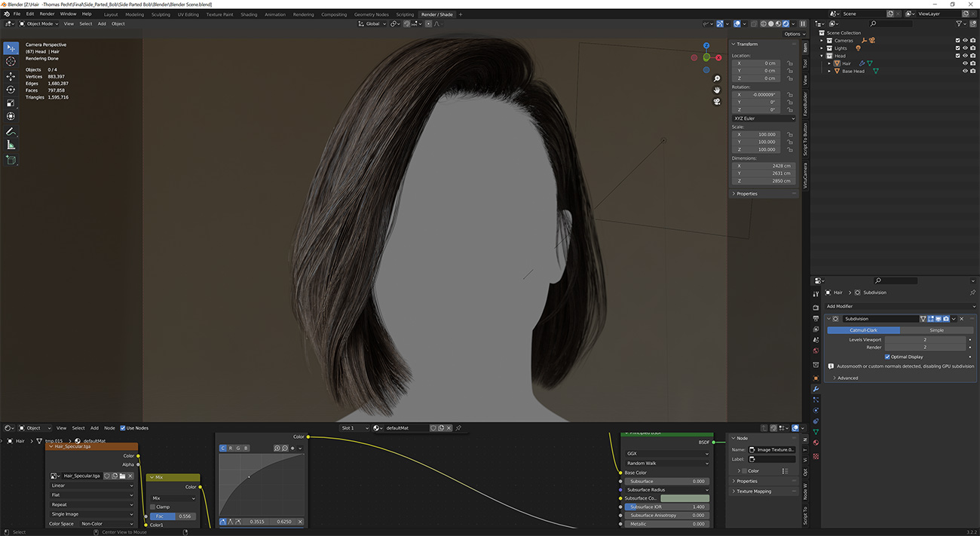The height and width of the screenshot is (536, 980).
Task: Toggle the Use Nodes checkbox in the shader editor
Action: pyautogui.click(x=124, y=427)
